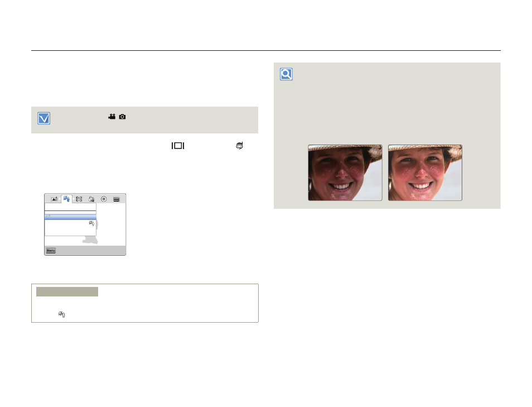Open the darker left portrait photo

345,173
